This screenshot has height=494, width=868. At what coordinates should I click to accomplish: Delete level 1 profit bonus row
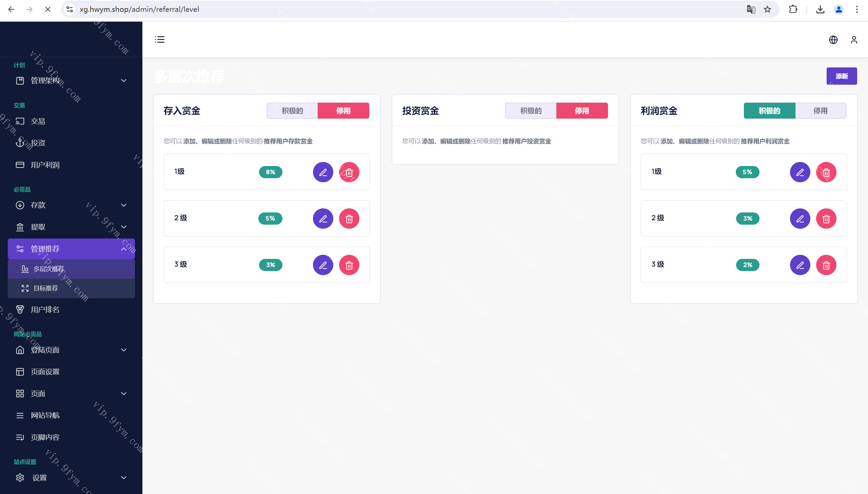click(x=826, y=172)
